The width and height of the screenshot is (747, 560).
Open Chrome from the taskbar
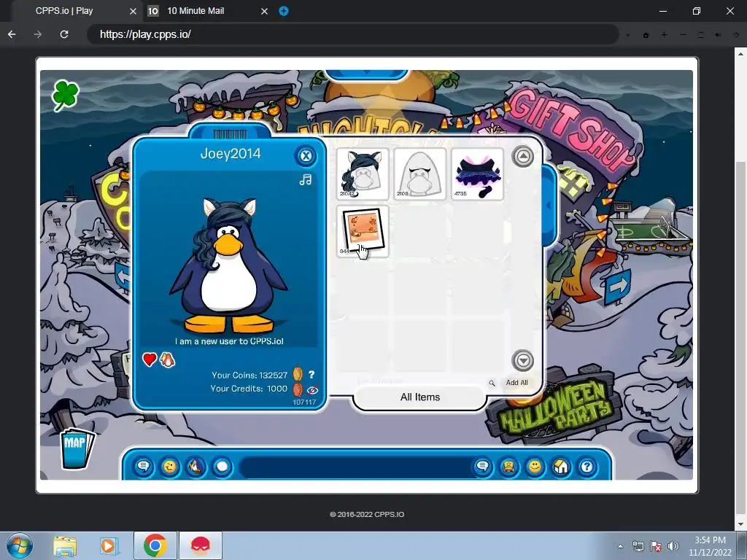155,545
